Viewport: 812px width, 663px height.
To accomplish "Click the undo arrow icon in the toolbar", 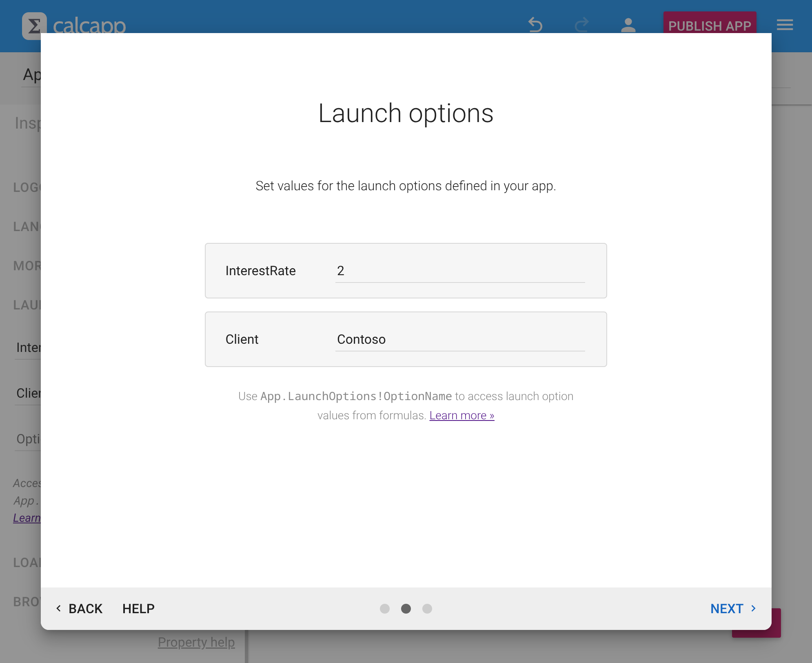I will click(535, 25).
